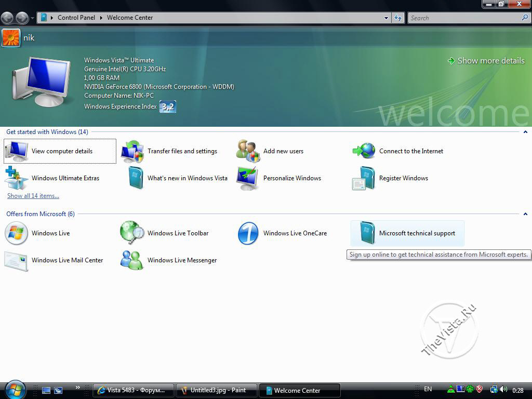Screen dimensions: 532x399
Task: Click the Refresh button beside address bar
Action: pyautogui.click(x=398, y=18)
